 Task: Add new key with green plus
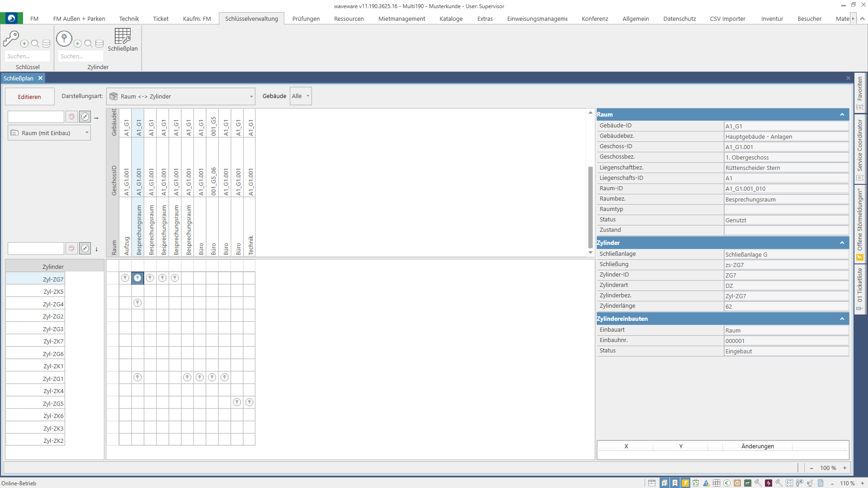[x=24, y=44]
